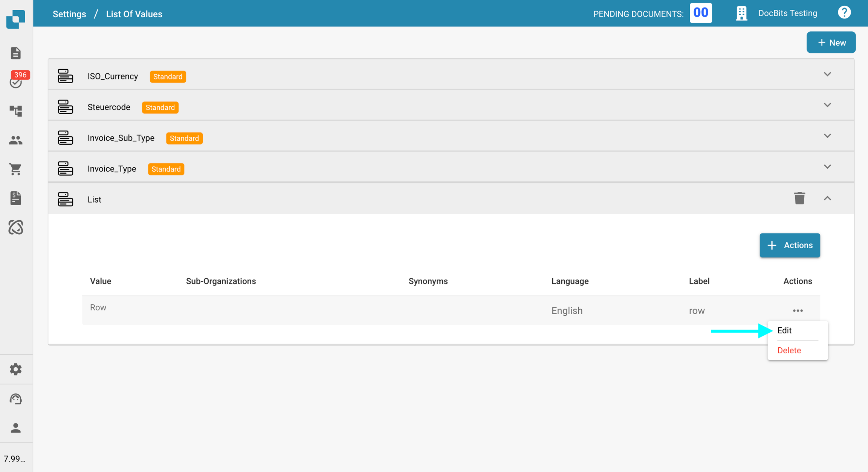Expand the Steuercode list chevron

click(827, 105)
